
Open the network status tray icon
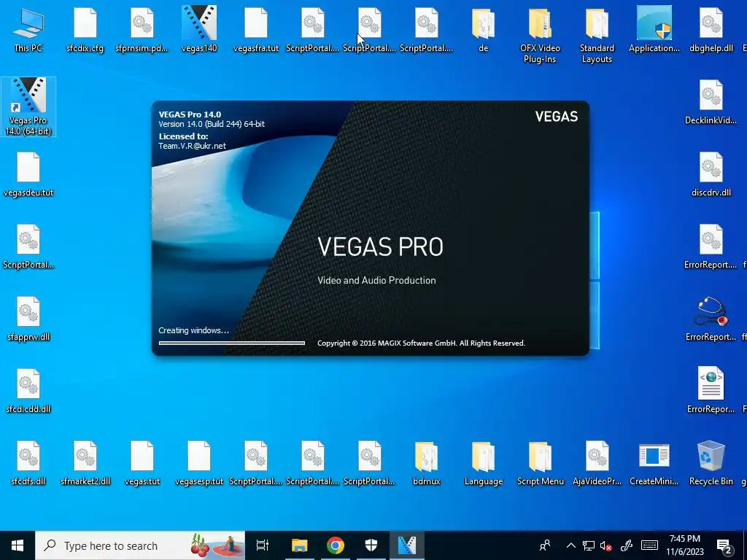pyautogui.click(x=589, y=545)
